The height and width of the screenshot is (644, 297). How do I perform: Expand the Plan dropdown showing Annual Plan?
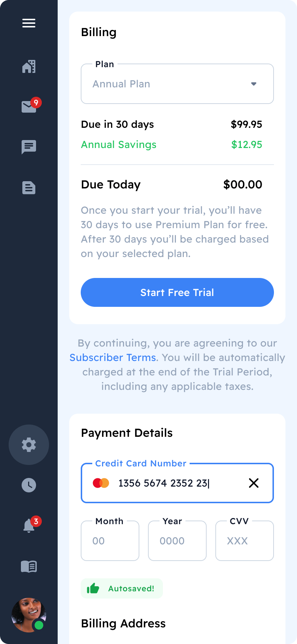[x=177, y=83]
